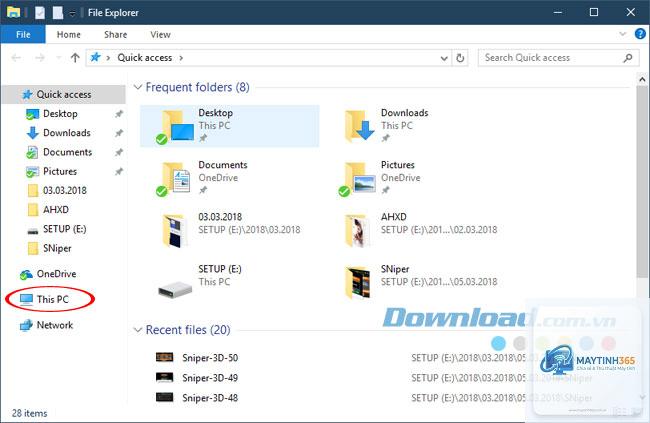This screenshot has height=423, width=650.
Task: Open the View ribbon tab
Action: 160,34
